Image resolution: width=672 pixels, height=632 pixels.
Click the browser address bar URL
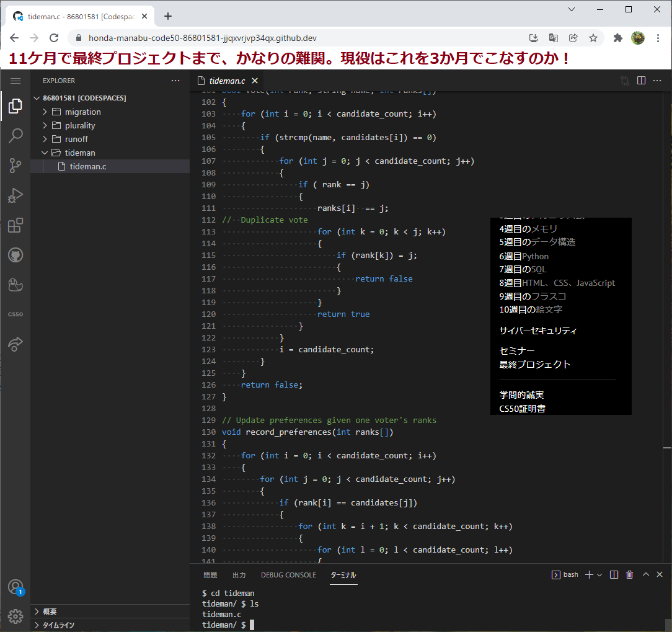pos(211,38)
